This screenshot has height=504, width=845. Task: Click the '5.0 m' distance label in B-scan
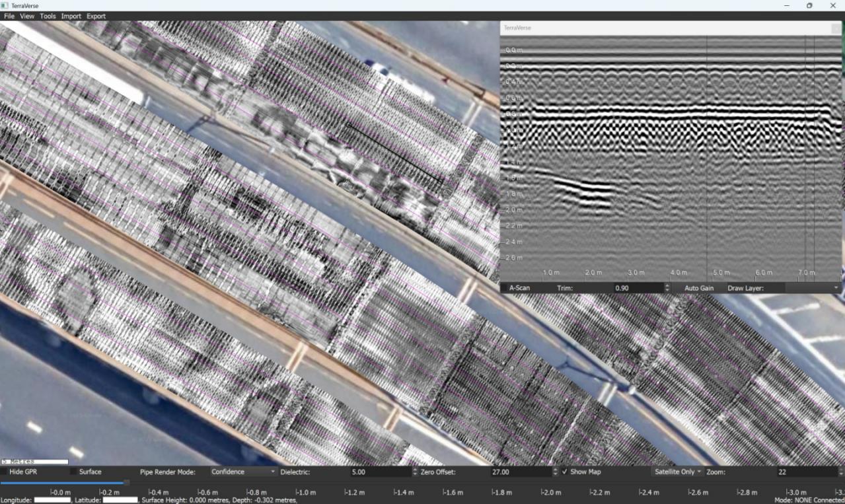721,272
